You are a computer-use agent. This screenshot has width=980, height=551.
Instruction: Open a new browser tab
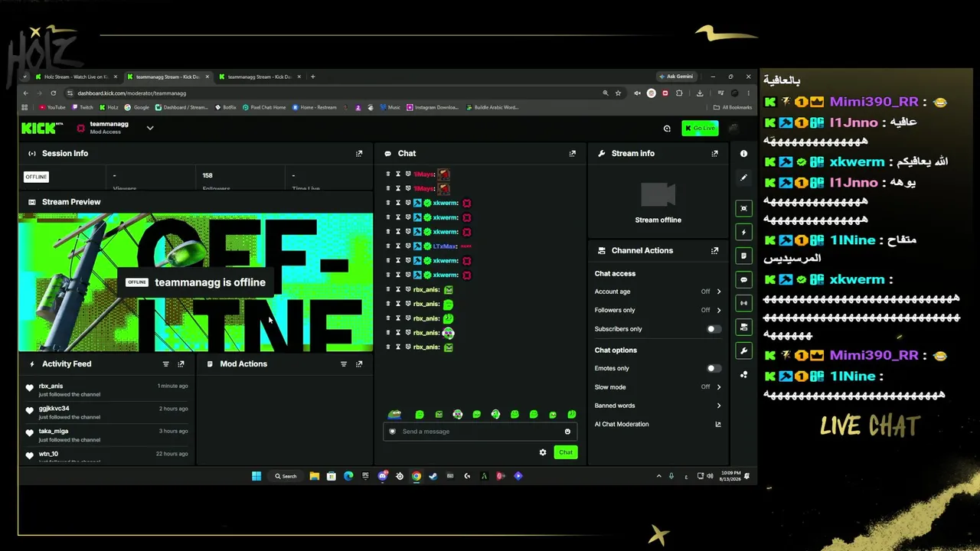pos(312,77)
